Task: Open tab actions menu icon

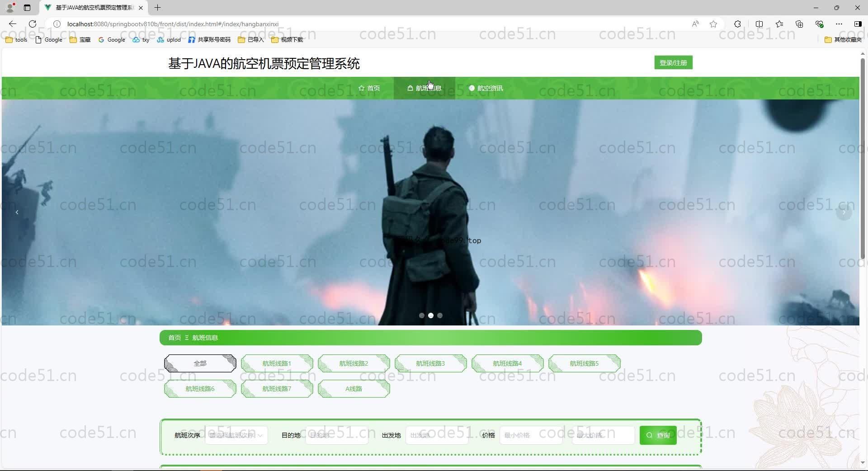Action: coord(27,8)
